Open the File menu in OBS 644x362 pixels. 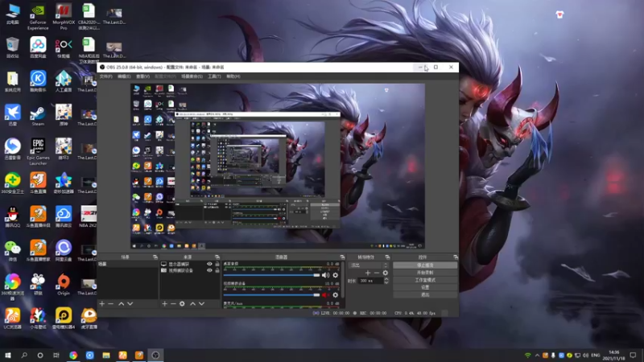coord(106,76)
